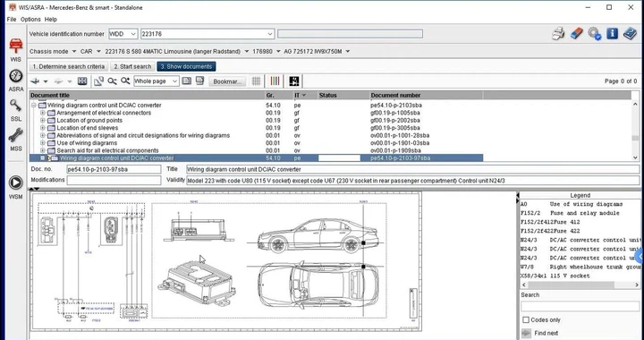Click the blue side panel handle at right edge
This screenshot has height=340, width=644.
pyautogui.click(x=640, y=257)
